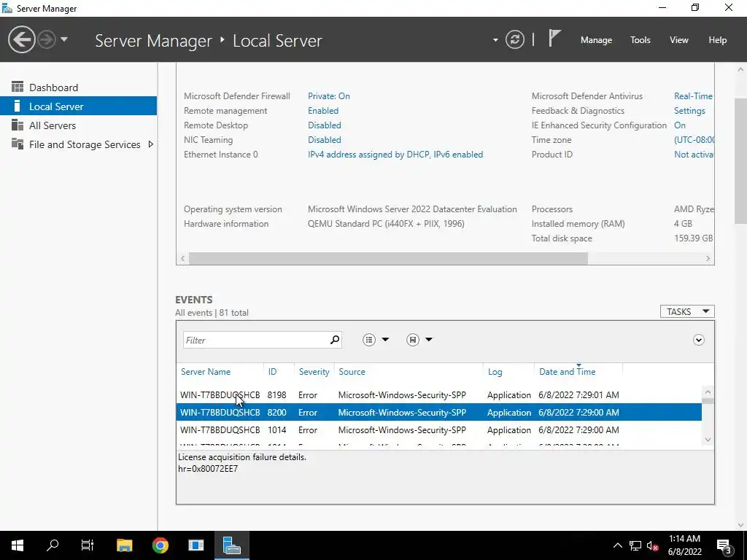Open the blue window app on taskbar

coord(196,545)
